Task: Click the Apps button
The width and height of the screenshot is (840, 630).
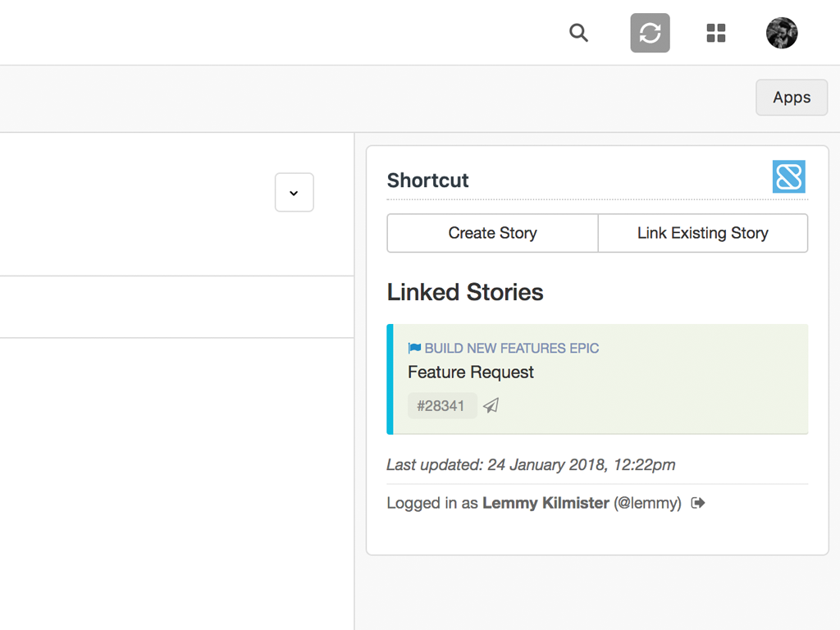Action: [x=791, y=97]
